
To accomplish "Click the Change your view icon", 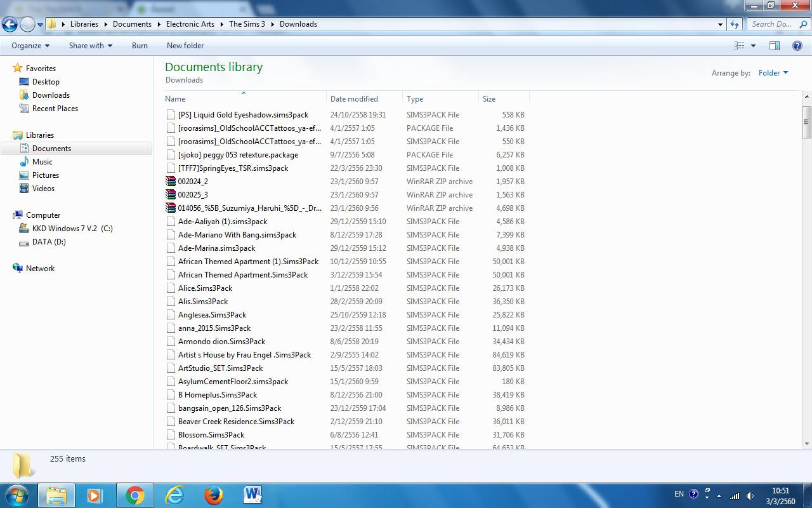I will 739,46.
